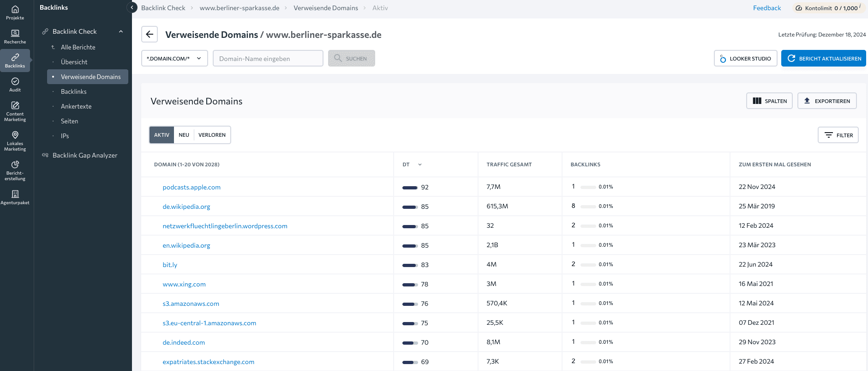Open Agenturpaket in the sidebar

pos(15,197)
